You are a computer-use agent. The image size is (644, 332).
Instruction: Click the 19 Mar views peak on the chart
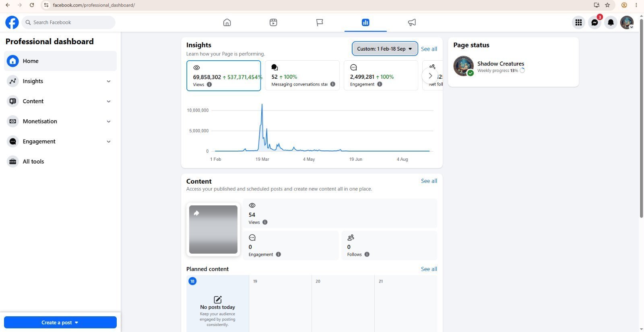262,105
